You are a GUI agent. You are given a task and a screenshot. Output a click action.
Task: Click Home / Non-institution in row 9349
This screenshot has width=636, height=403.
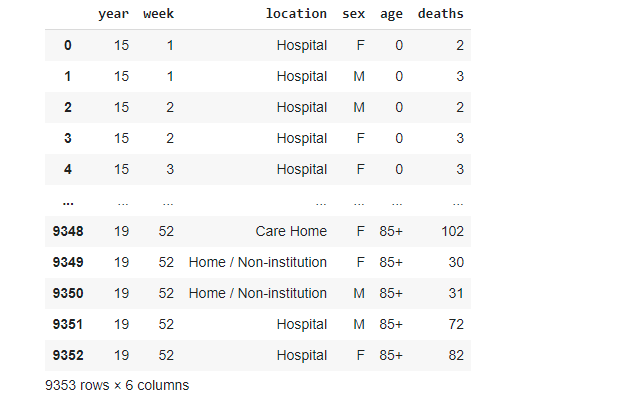coord(258,262)
